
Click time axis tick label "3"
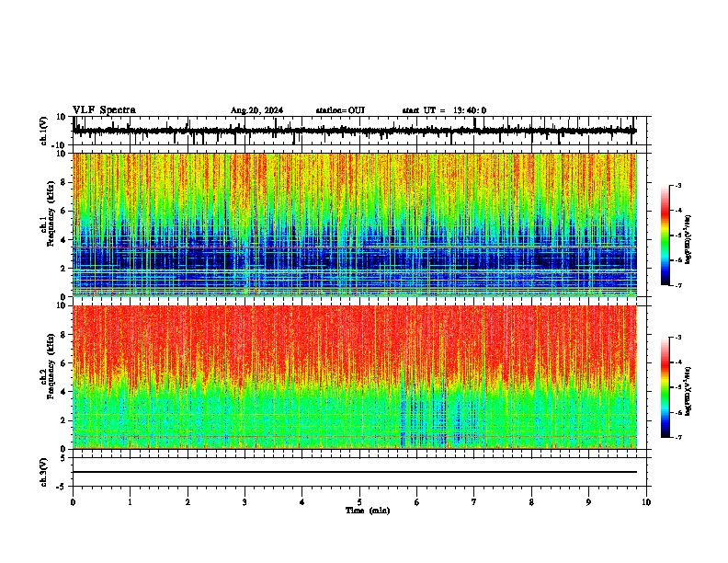pyautogui.click(x=245, y=502)
